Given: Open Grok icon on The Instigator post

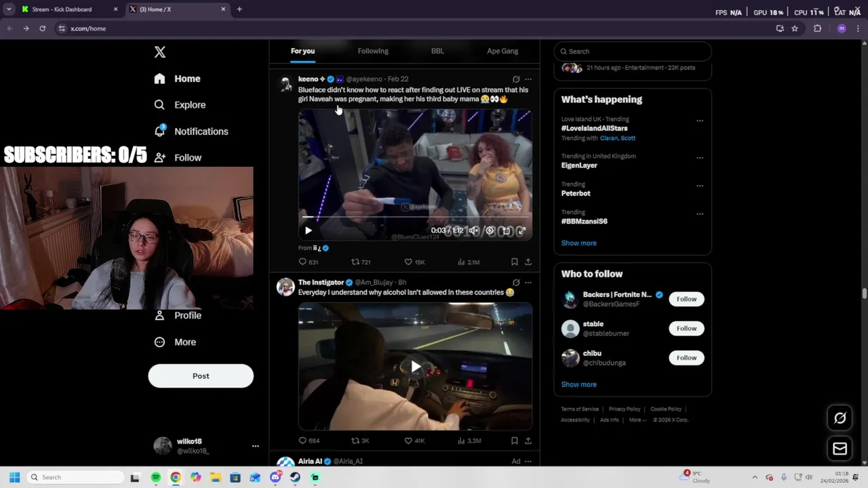Looking at the screenshot, I should [516, 283].
